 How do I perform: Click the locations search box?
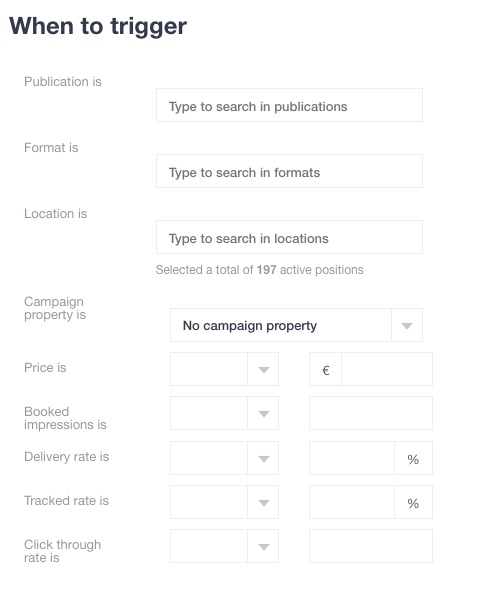(x=289, y=237)
